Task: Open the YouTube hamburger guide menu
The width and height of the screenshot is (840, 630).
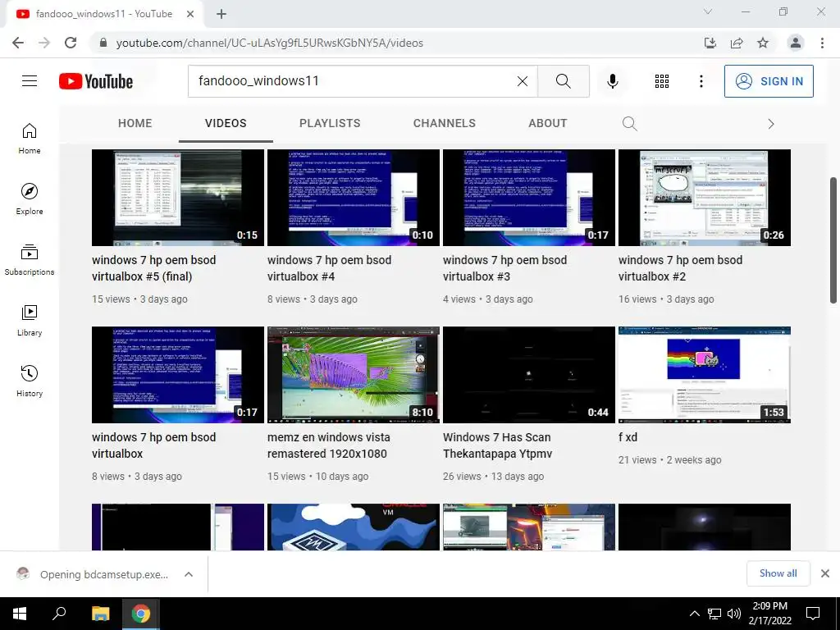Action: tap(30, 81)
